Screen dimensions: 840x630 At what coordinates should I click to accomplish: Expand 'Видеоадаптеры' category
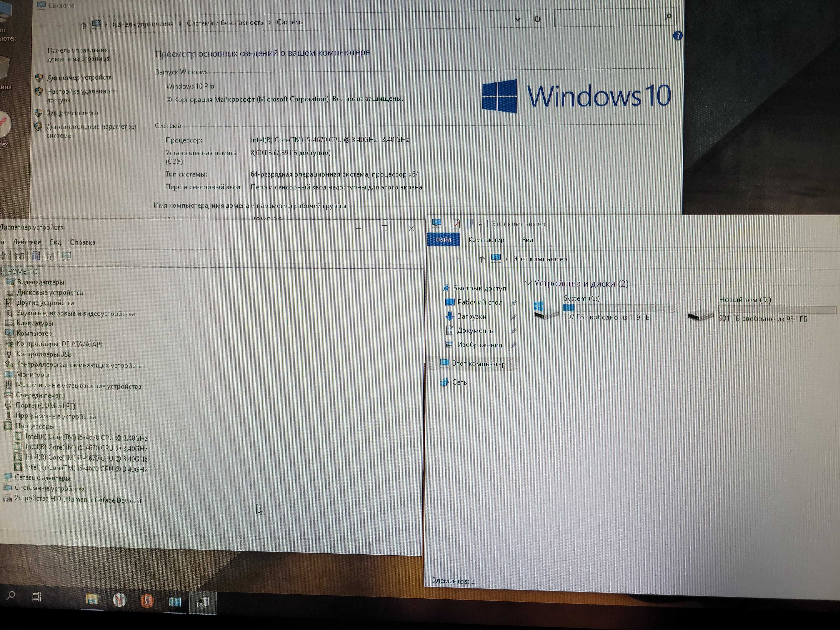[x=40, y=282]
